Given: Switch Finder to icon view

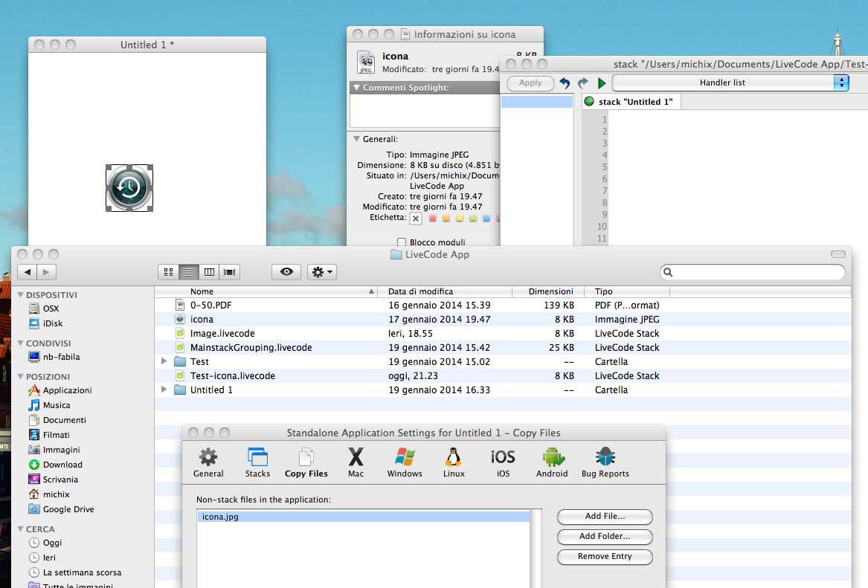Looking at the screenshot, I should coord(168,272).
